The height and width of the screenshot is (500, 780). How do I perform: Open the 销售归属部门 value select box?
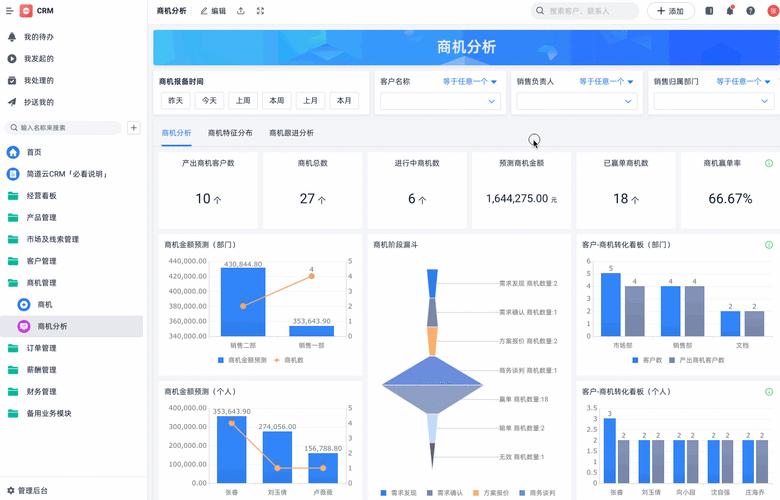click(x=714, y=101)
